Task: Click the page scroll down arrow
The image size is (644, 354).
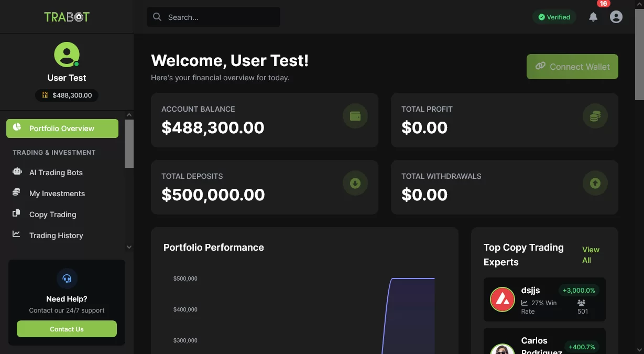Action: coord(639,350)
